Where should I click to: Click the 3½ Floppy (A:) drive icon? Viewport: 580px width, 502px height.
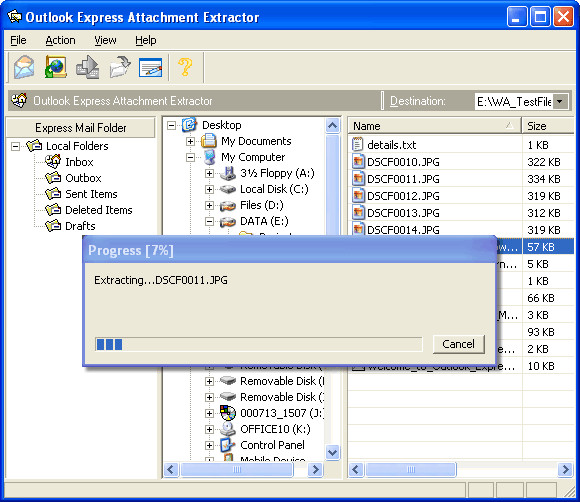tap(228, 173)
